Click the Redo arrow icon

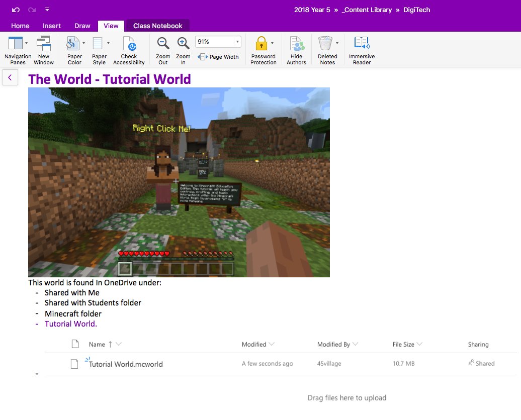click(32, 10)
